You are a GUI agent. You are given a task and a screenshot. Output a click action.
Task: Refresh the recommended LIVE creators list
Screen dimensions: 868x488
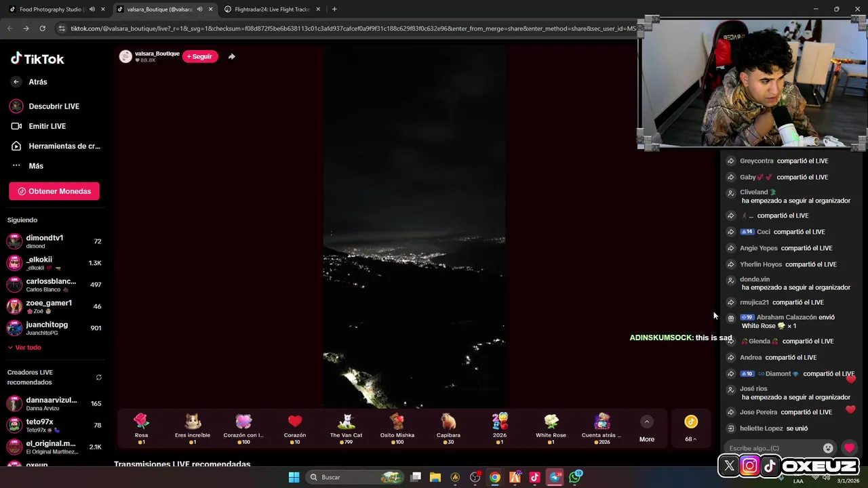coord(99,378)
